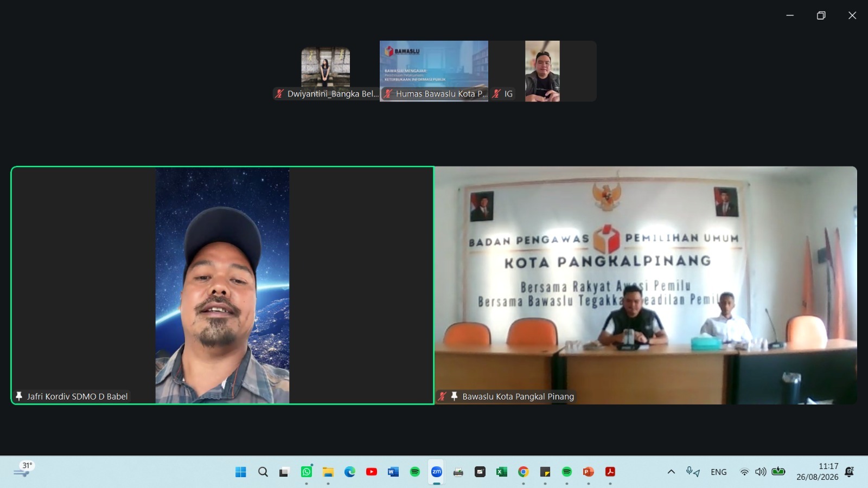Close the Zoom meeting window
868x488 pixels.
pos(852,15)
